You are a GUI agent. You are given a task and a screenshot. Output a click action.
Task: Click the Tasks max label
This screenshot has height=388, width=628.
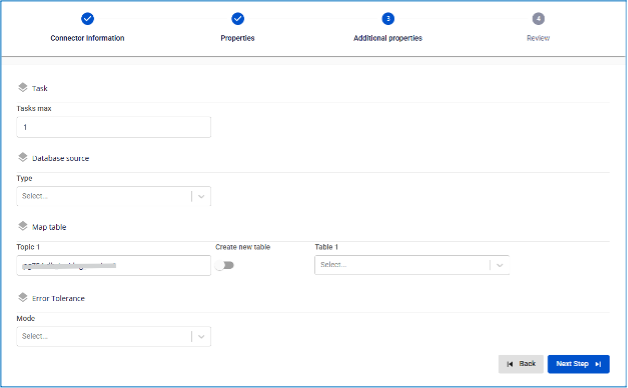pos(34,109)
